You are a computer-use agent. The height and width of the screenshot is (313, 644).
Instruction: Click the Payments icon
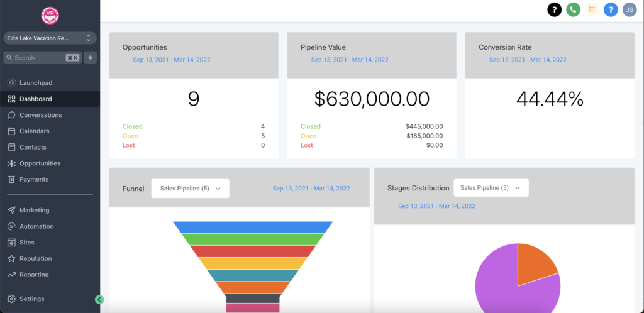pyautogui.click(x=11, y=179)
